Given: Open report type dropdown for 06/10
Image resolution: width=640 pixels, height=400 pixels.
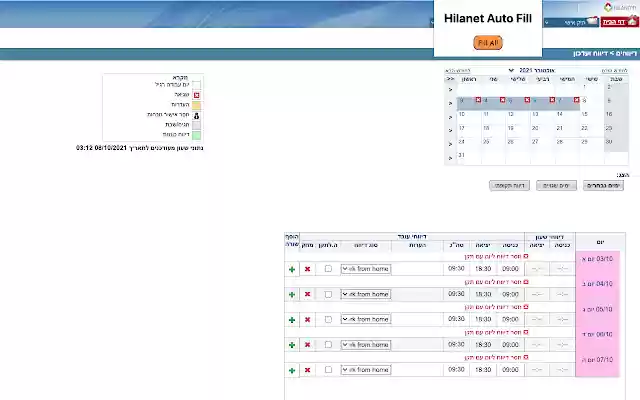Looking at the screenshot, I should pos(366,344).
